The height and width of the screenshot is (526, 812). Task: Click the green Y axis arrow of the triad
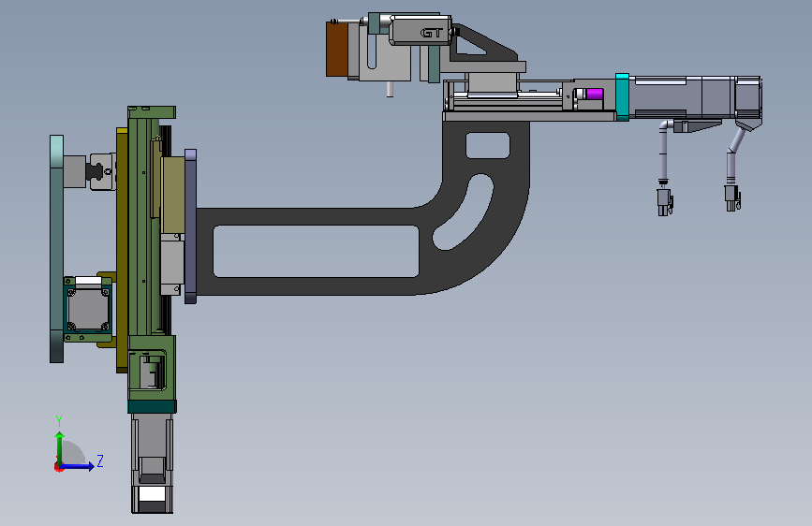coord(60,447)
